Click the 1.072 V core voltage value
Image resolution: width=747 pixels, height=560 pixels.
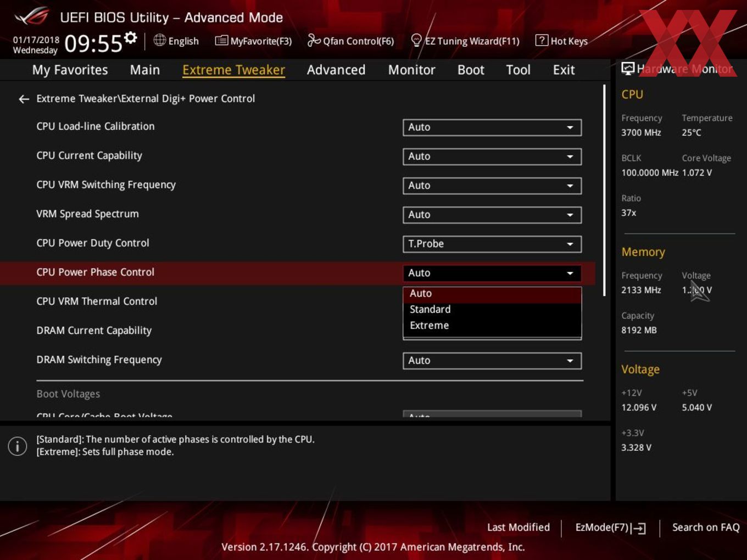pos(697,172)
